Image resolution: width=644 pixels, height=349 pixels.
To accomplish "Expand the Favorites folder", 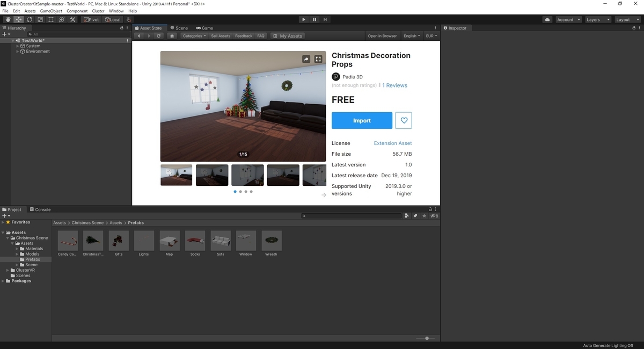I will tap(3, 222).
